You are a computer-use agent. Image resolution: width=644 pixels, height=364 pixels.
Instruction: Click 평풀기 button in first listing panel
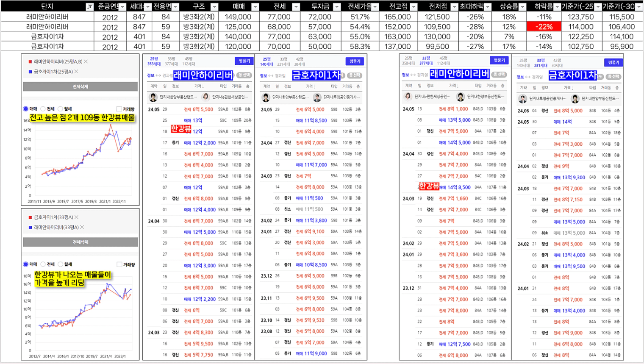(x=244, y=61)
